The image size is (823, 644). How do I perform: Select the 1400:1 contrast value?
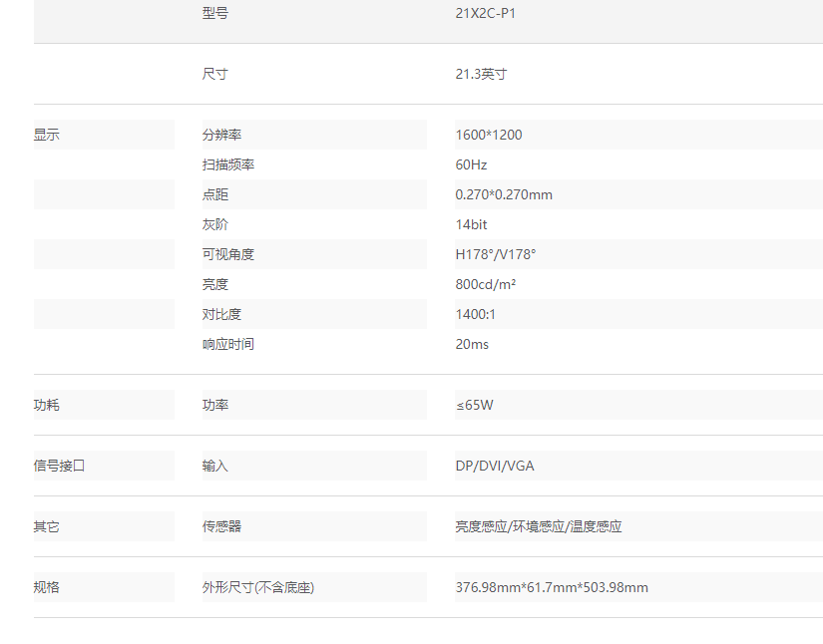point(476,314)
